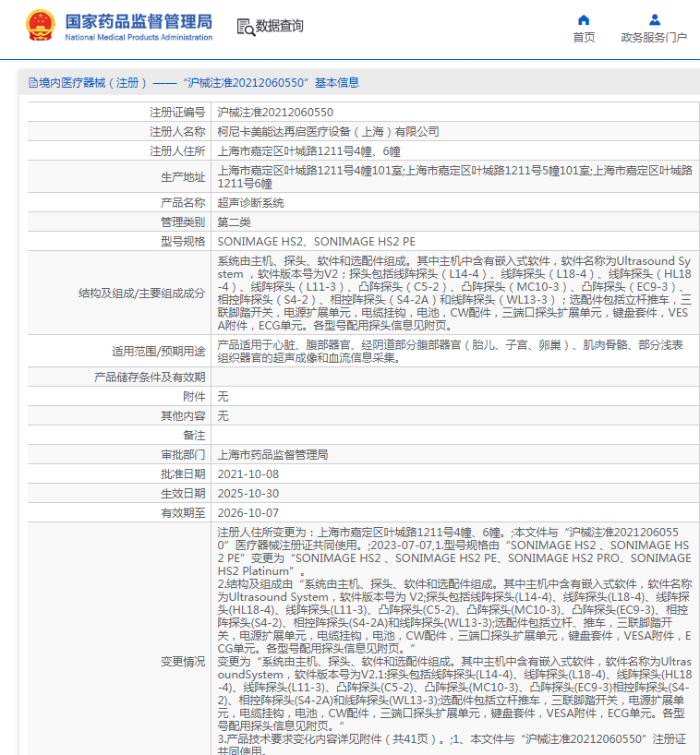Screen dimensions: 700x755
Task: Click the 数据查询 magnifier document icon
Action: tap(245, 27)
